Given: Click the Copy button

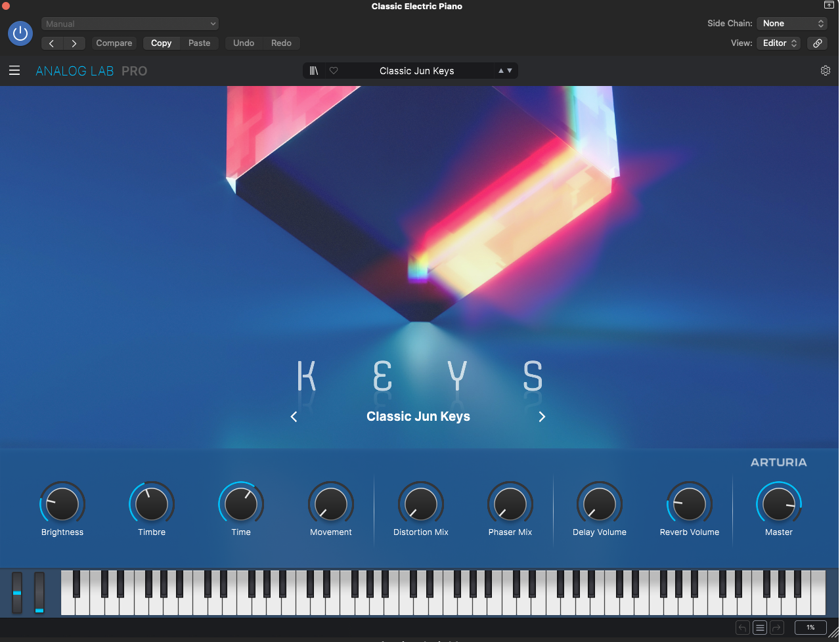Looking at the screenshot, I should point(161,43).
